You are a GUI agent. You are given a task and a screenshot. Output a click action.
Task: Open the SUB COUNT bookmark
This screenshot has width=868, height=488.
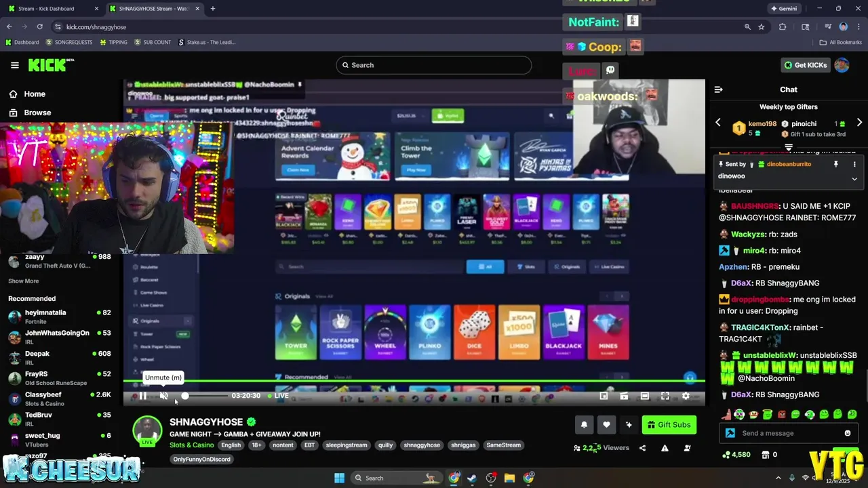click(x=153, y=42)
